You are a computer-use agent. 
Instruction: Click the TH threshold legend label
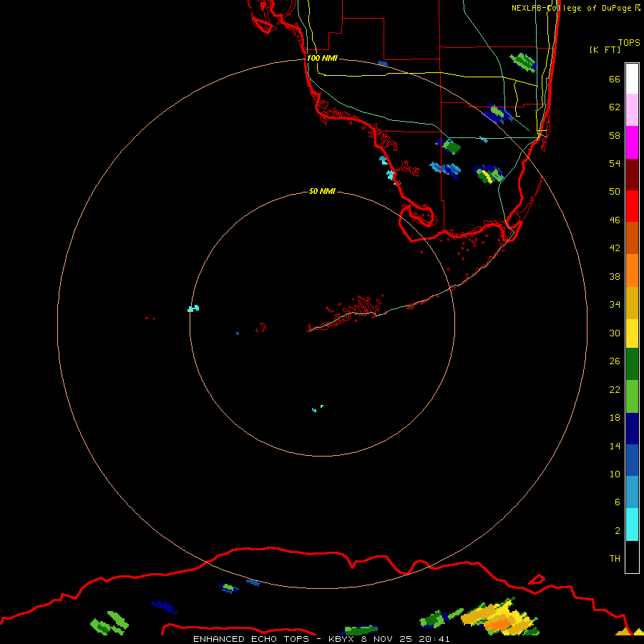[x=615, y=558]
